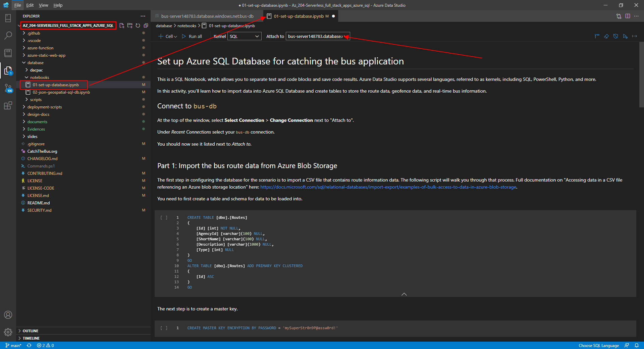Viewport: 644px width, 349px height.
Task: Click the Split Editor icon
Action: 628,16
